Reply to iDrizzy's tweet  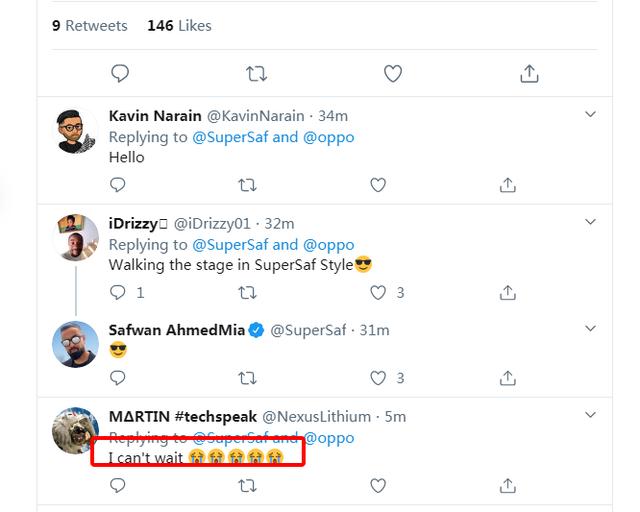[x=118, y=293]
